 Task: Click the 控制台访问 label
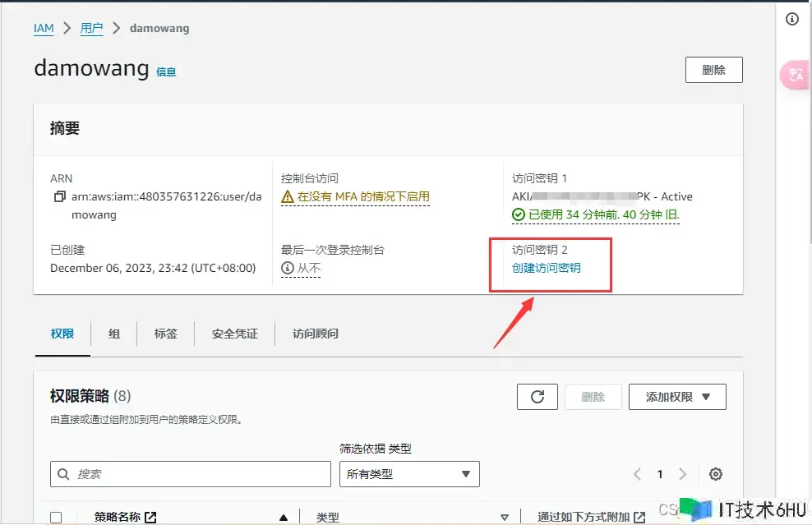tap(310, 178)
